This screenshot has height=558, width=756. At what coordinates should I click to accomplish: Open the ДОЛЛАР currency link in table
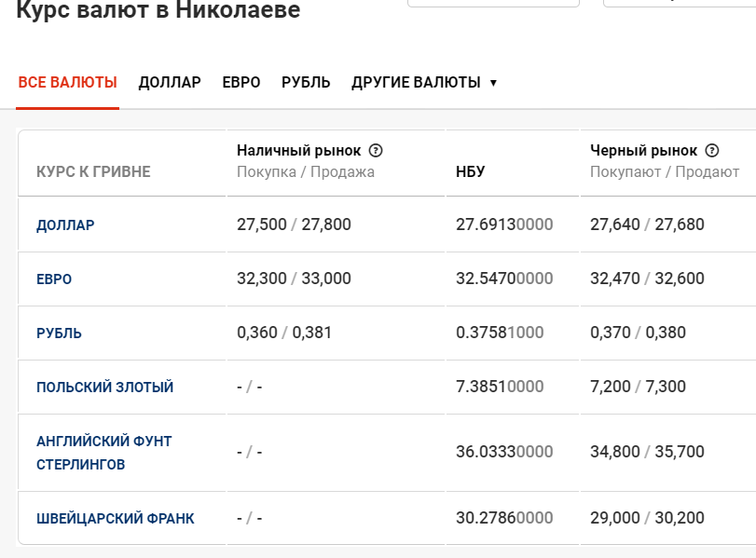pyautogui.click(x=65, y=225)
